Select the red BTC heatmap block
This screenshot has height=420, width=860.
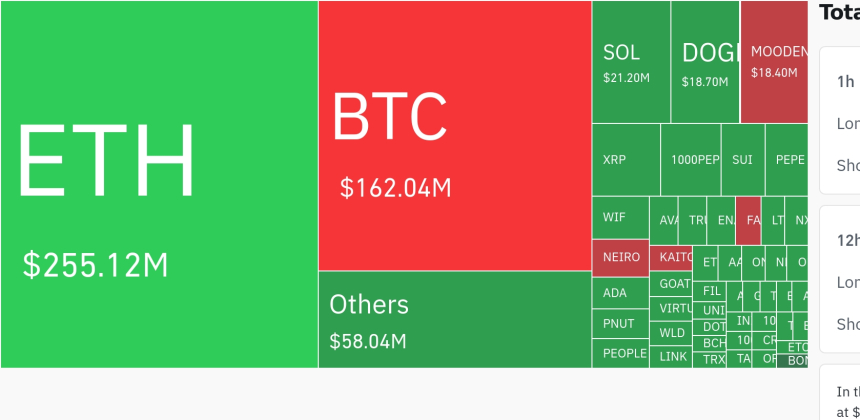(x=454, y=135)
